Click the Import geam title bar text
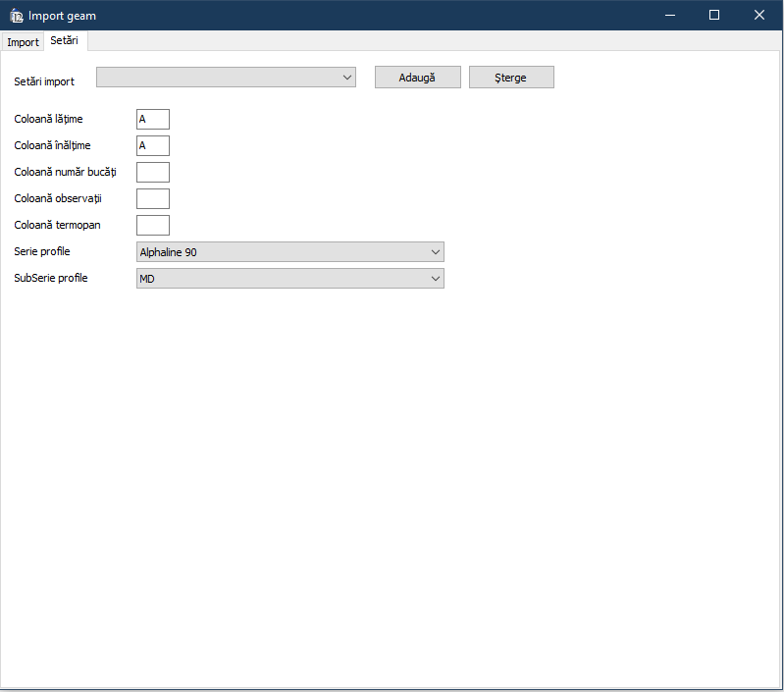Image resolution: width=784 pixels, height=692 pixels. (62, 16)
